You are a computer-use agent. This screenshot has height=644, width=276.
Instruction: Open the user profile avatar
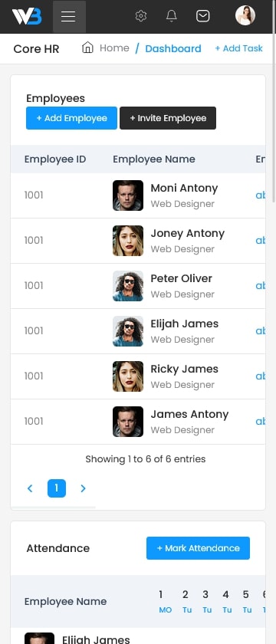pyautogui.click(x=245, y=15)
